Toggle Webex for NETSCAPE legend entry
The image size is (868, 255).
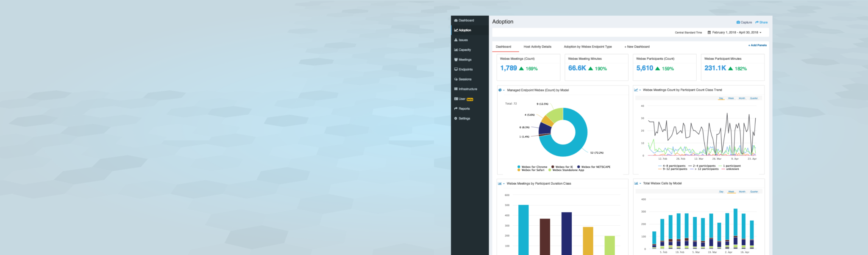click(x=594, y=167)
